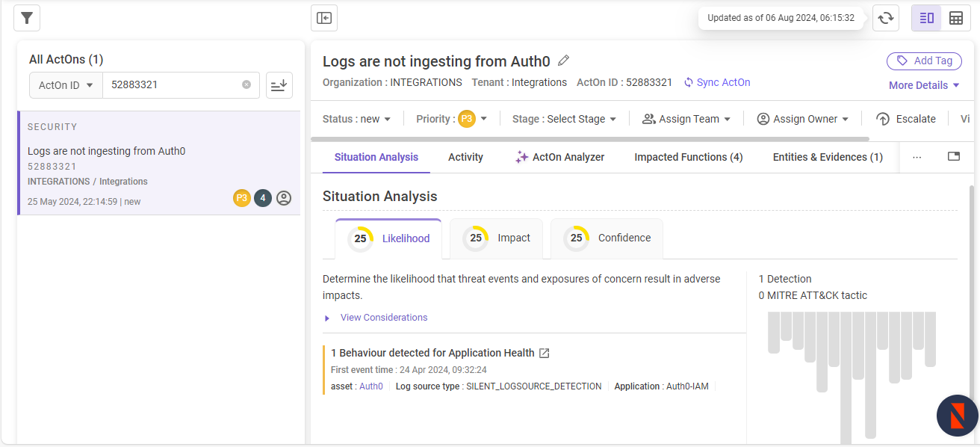Open the Status dropdown
This screenshot has height=447, width=980.
[x=357, y=119]
